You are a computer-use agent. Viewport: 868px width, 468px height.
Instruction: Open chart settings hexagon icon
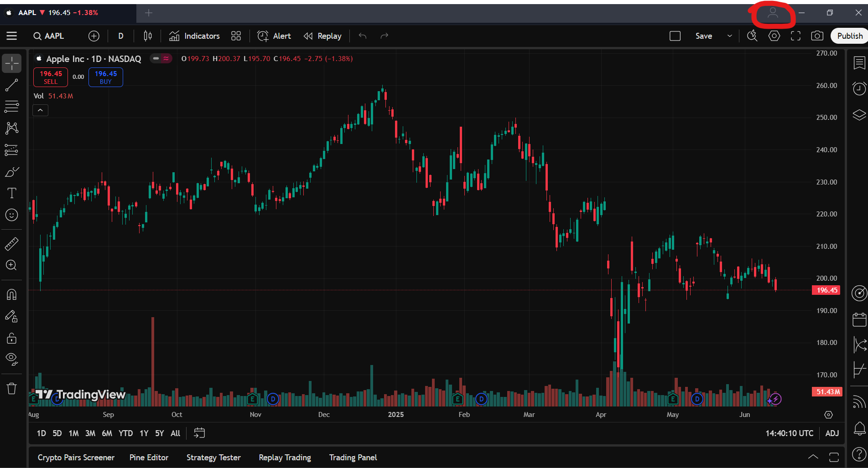coord(774,36)
